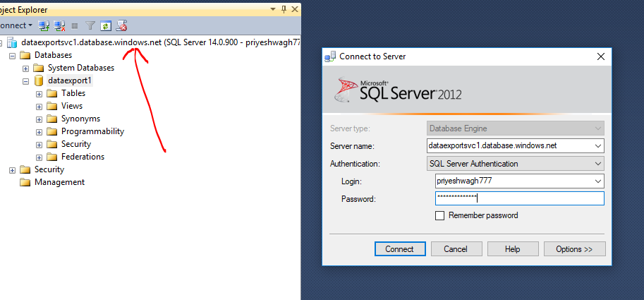Image resolution: width=644 pixels, height=300 pixels.
Task: Select the System Databases label
Action: tap(81, 68)
